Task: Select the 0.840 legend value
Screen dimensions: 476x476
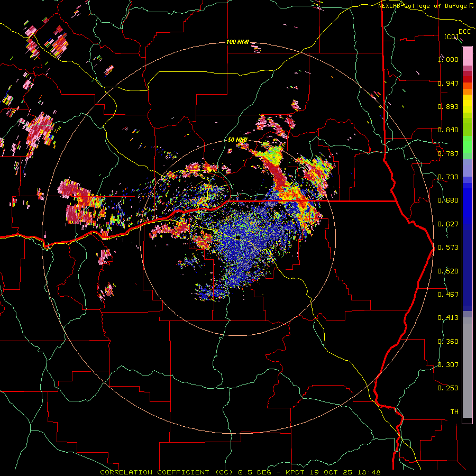Action: pyautogui.click(x=448, y=130)
